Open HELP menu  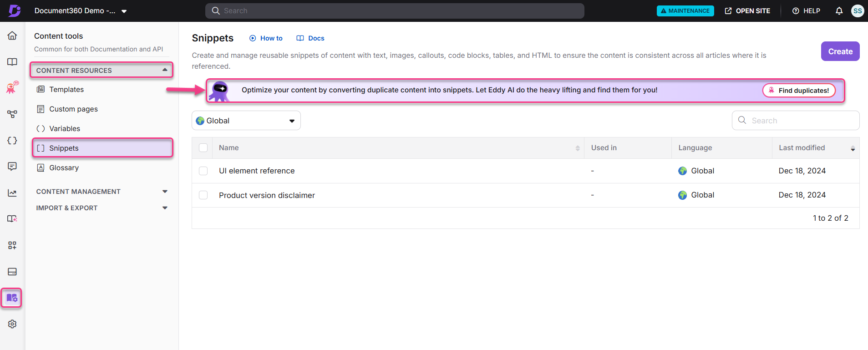pos(806,11)
